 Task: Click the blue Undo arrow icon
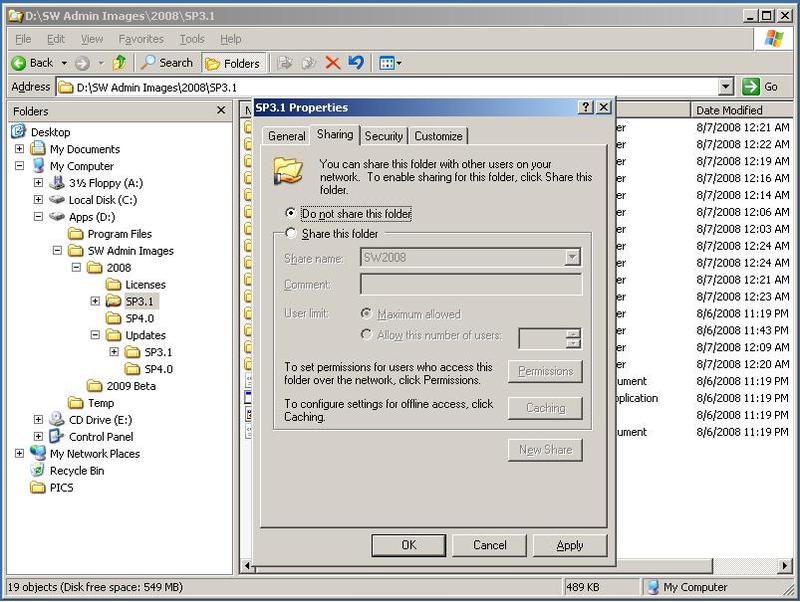point(356,63)
